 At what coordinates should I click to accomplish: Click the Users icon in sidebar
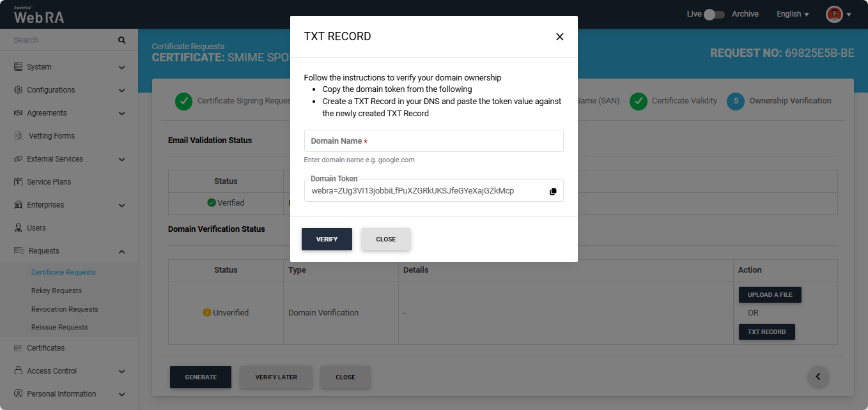coord(19,228)
